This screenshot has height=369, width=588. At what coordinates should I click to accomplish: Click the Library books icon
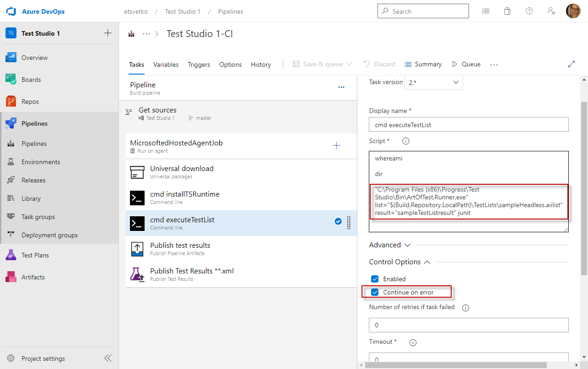pos(11,198)
